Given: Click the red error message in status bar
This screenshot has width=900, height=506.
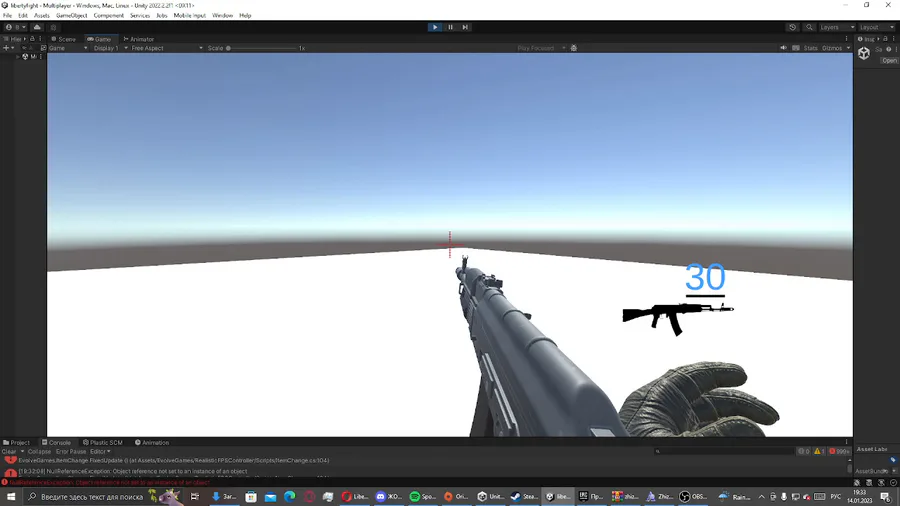Looking at the screenshot, I should point(109,482).
